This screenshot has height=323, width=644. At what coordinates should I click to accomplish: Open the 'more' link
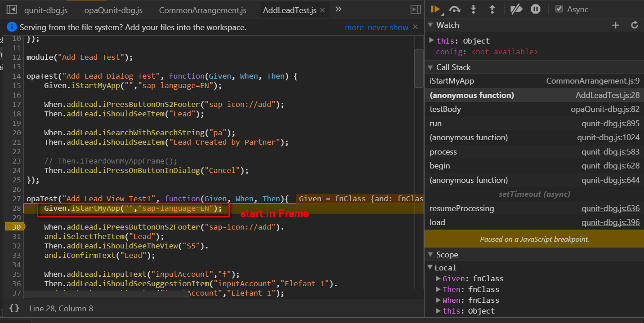coord(354,27)
